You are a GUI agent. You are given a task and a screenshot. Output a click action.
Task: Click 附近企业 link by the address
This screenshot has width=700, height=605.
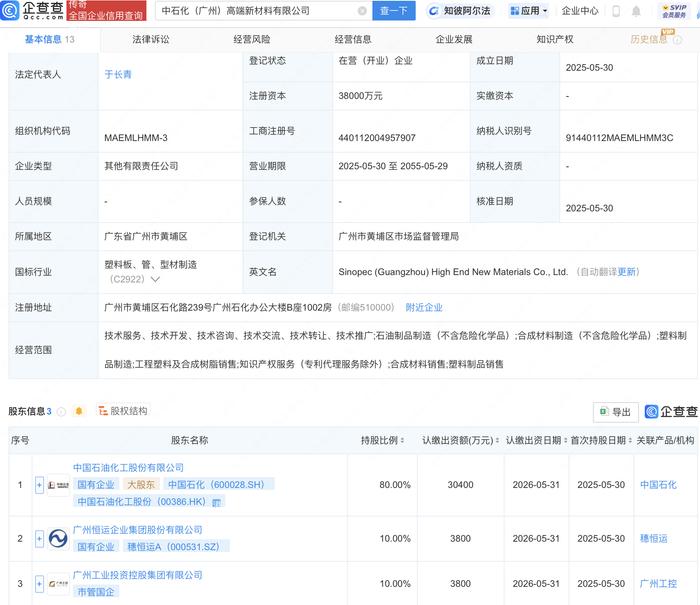tap(424, 308)
